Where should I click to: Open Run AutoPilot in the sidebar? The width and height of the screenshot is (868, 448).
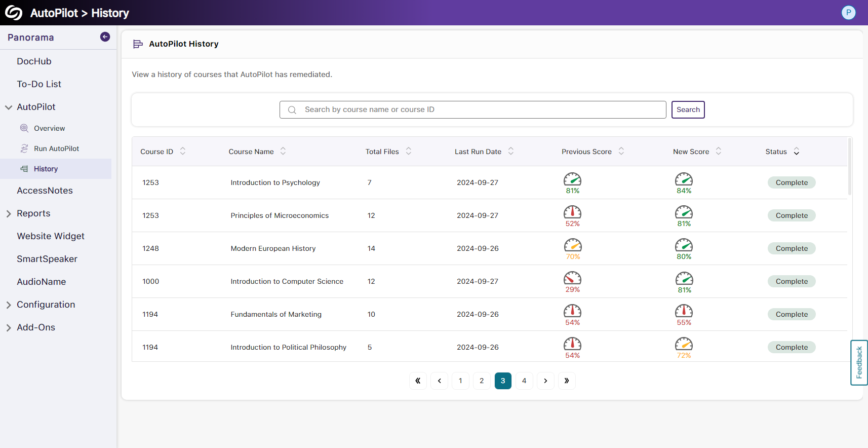[56, 148]
